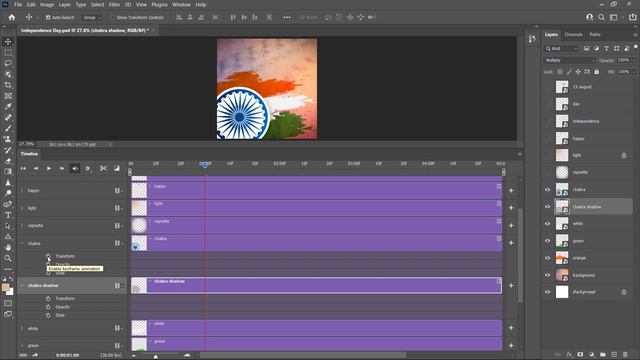Click the blue playhead marker on timeline ruler
Image resolution: width=640 pixels, height=360 pixels.
click(x=205, y=164)
